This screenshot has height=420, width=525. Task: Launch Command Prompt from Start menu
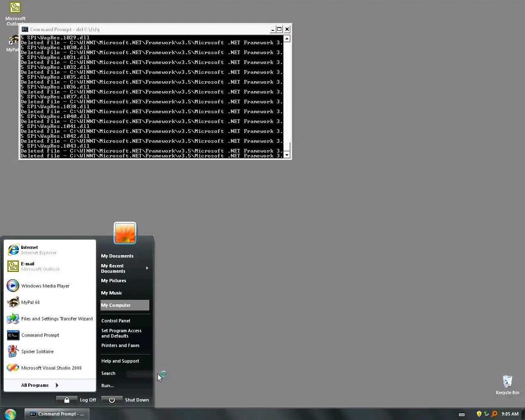click(x=50, y=335)
